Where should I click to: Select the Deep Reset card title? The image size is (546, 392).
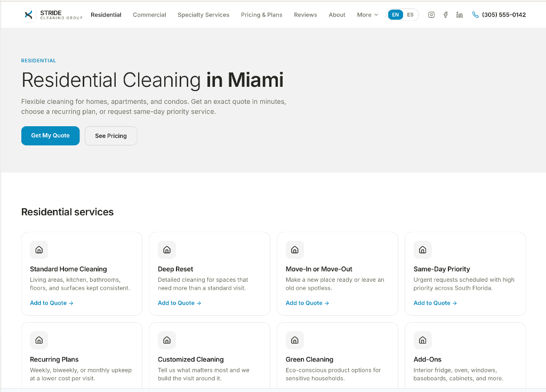175,269
